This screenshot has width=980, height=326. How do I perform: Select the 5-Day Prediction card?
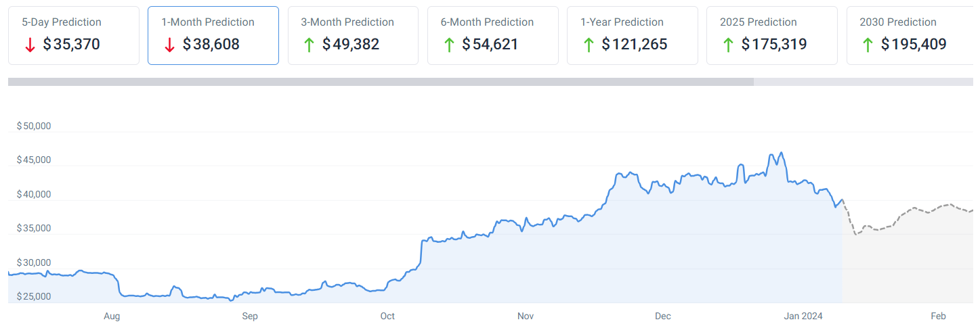[73, 35]
